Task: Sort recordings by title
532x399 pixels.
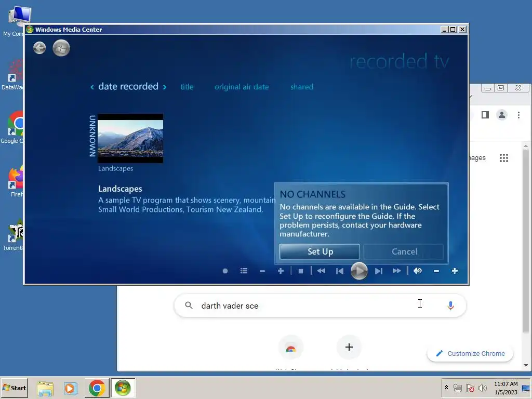Action: tap(187, 87)
